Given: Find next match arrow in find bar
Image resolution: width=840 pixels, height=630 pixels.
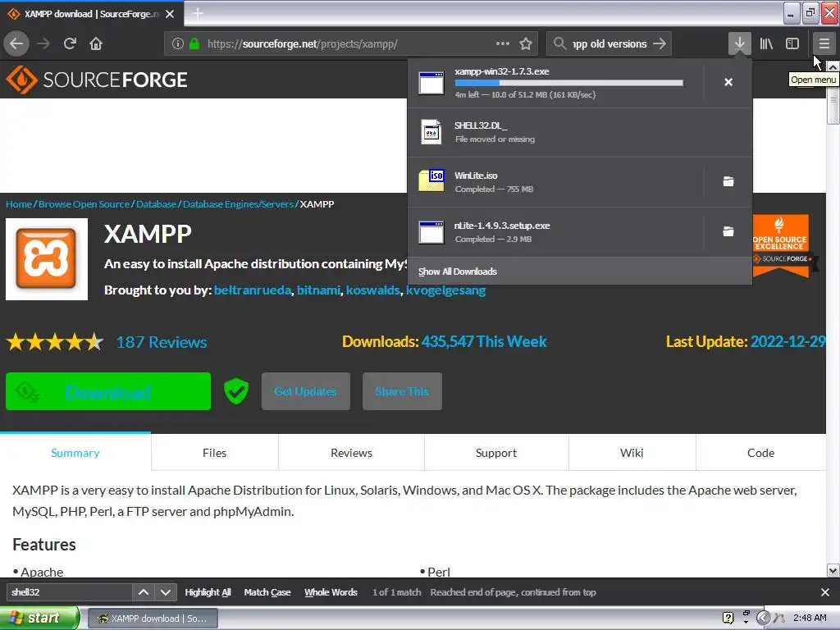Looking at the screenshot, I should click(x=166, y=592).
